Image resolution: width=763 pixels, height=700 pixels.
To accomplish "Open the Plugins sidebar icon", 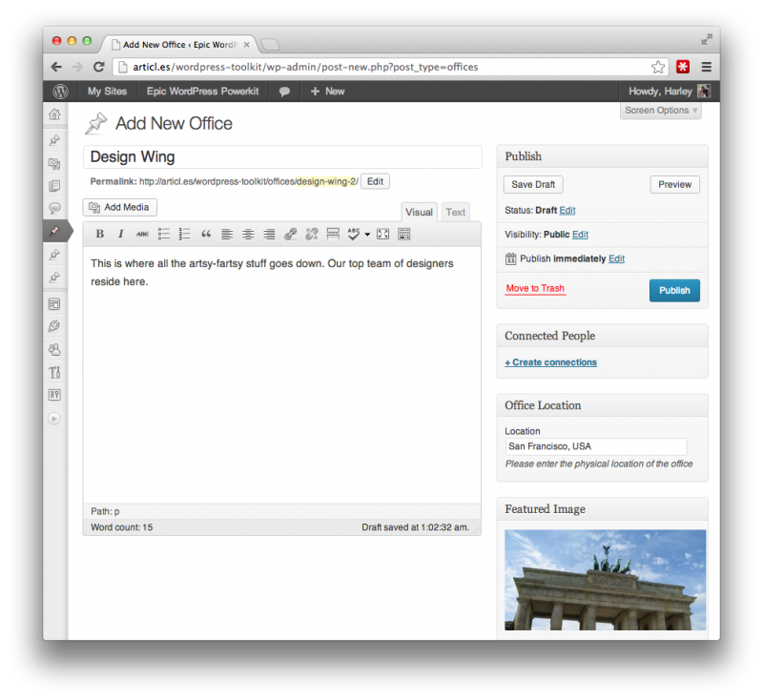I will pos(54,326).
